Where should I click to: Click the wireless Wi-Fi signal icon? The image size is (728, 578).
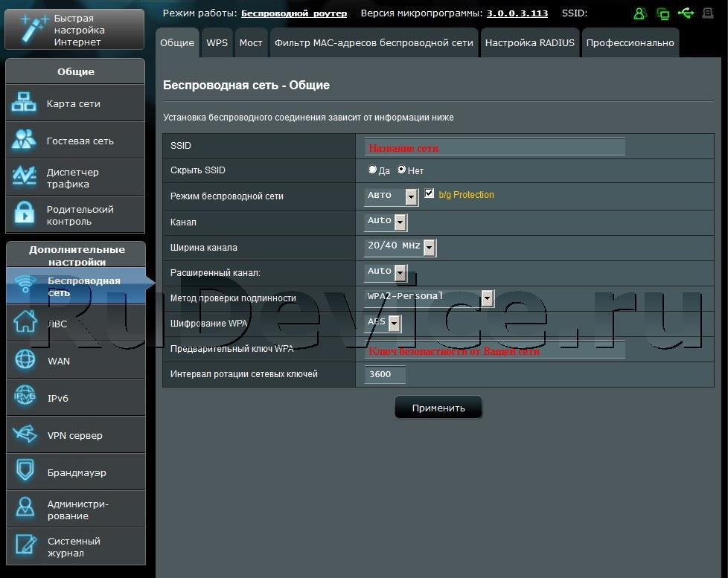coord(25,284)
